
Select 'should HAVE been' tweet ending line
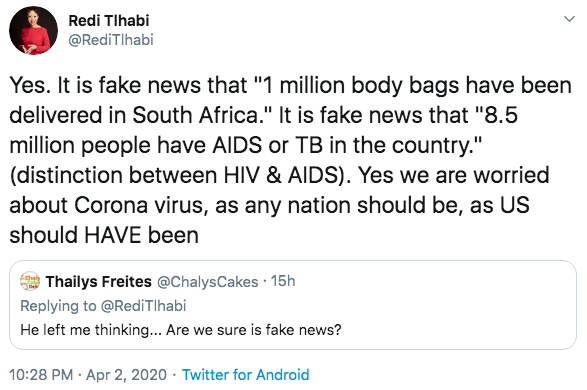click(104, 235)
